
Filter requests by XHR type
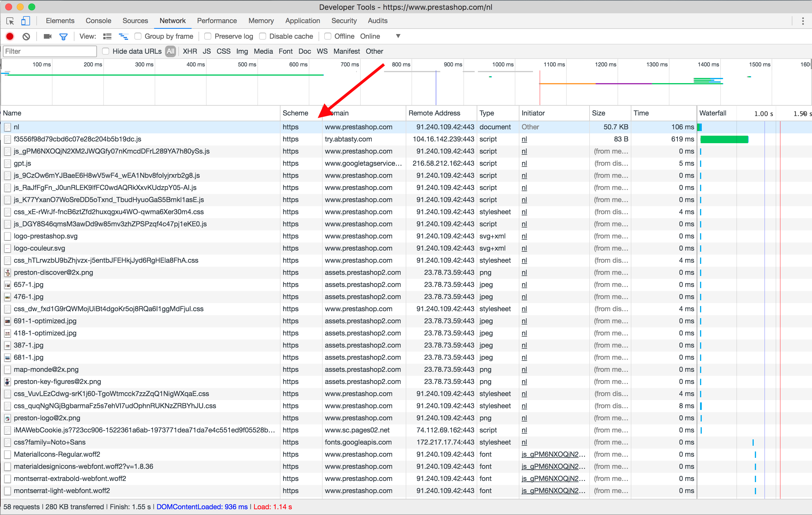click(190, 51)
